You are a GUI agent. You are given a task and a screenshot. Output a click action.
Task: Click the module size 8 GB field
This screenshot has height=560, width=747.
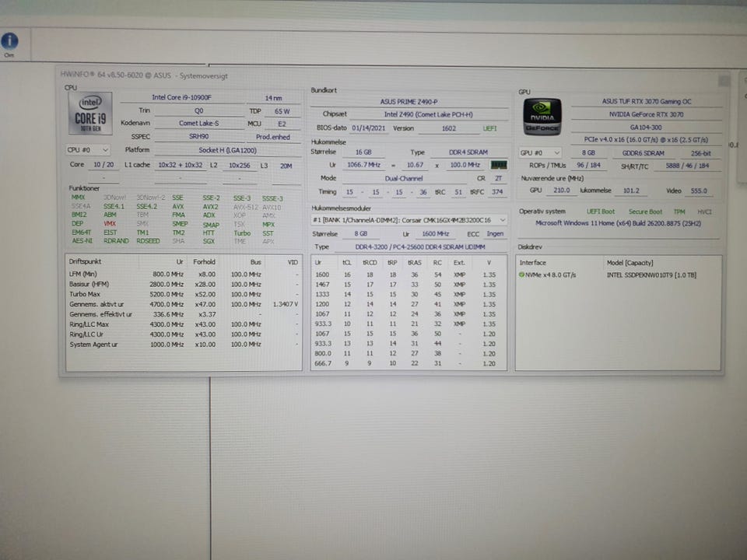click(360, 234)
